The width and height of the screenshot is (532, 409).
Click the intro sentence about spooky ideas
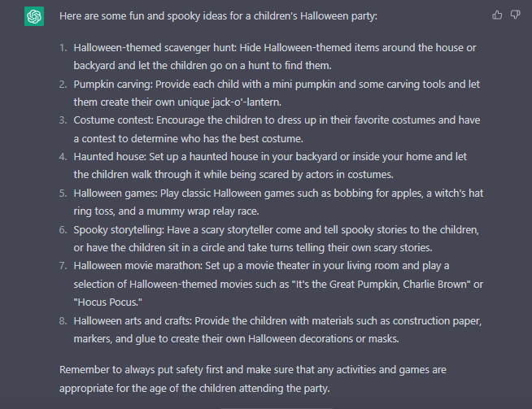click(x=218, y=16)
